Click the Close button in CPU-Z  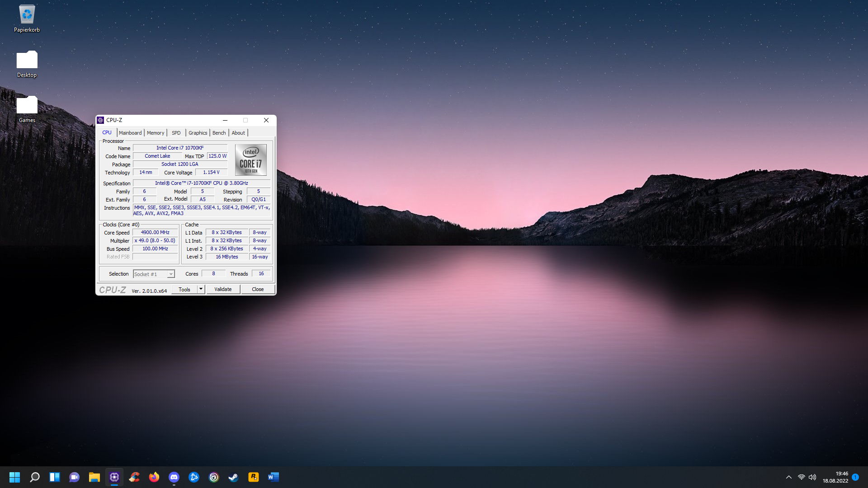click(x=258, y=289)
